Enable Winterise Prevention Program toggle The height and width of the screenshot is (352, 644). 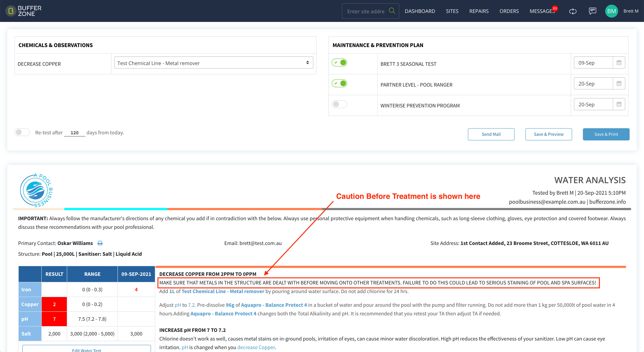pyautogui.click(x=339, y=104)
